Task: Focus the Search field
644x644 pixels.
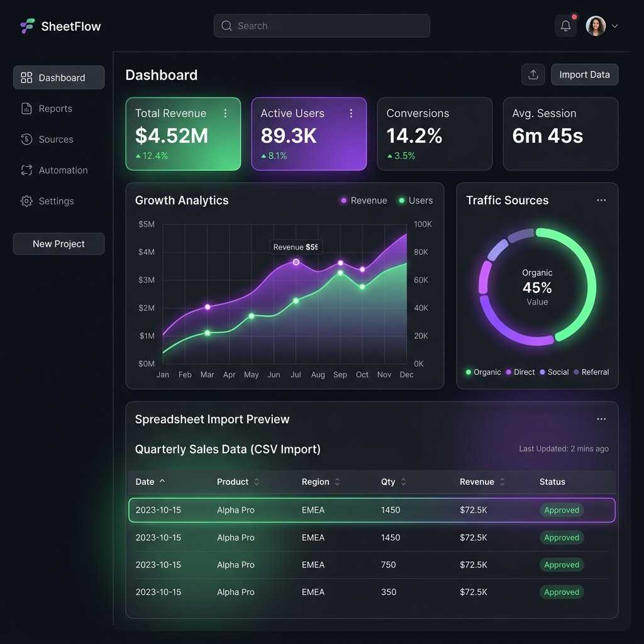Action: click(x=321, y=26)
